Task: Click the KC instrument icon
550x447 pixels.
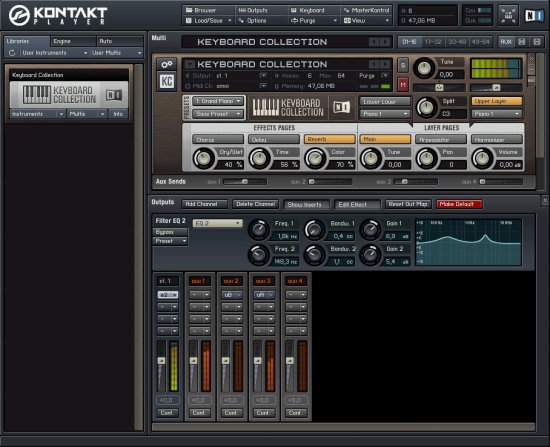Action: (x=167, y=81)
